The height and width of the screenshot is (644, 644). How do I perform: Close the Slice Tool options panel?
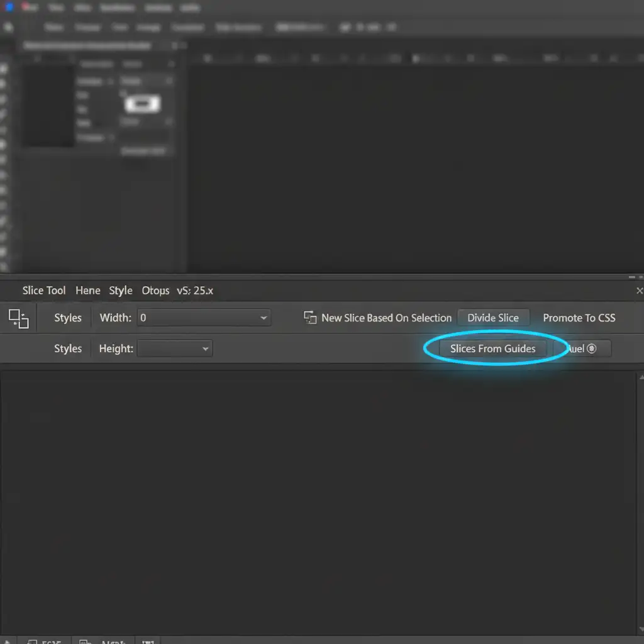pyautogui.click(x=639, y=291)
